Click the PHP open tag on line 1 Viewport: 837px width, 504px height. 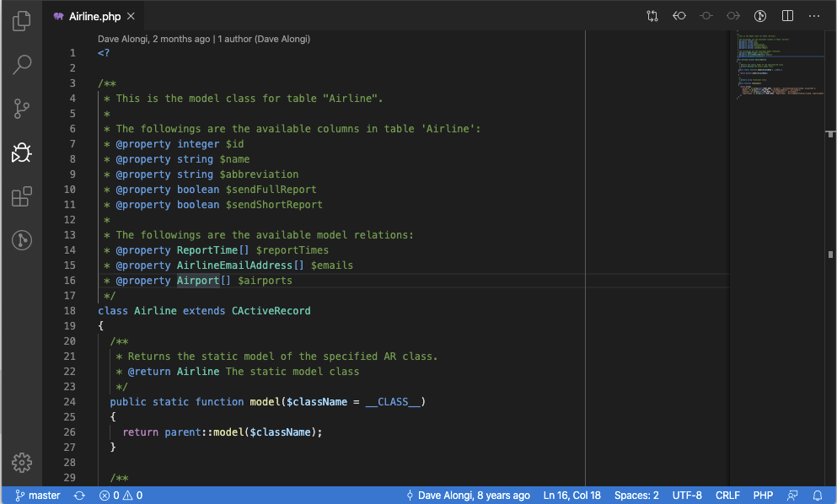(104, 53)
